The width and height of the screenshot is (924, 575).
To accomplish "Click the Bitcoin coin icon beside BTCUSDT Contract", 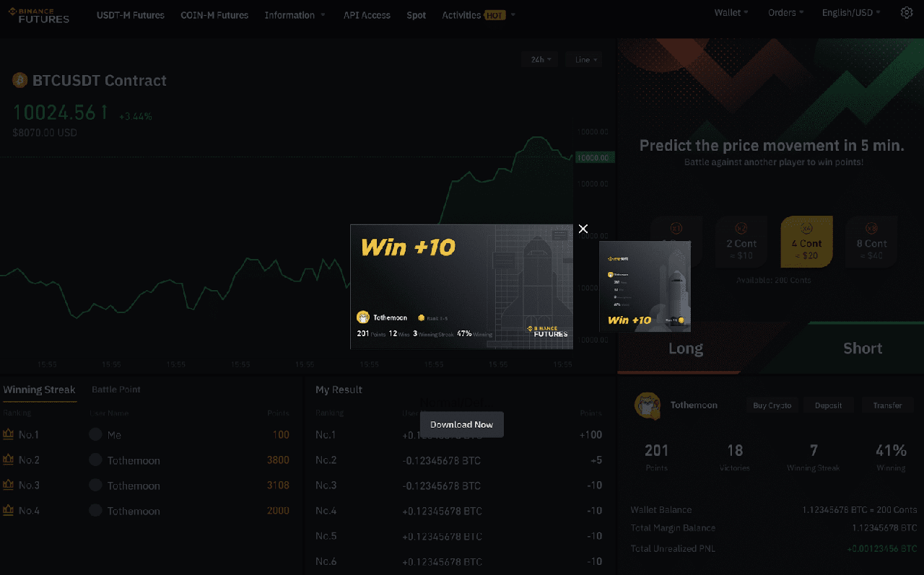I will pos(19,80).
